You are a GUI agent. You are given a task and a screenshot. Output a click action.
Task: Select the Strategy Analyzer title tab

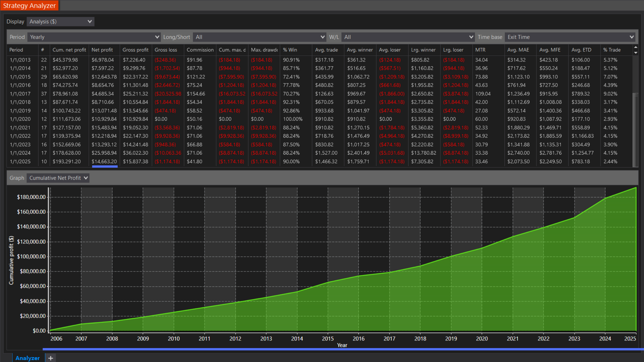coord(29,6)
